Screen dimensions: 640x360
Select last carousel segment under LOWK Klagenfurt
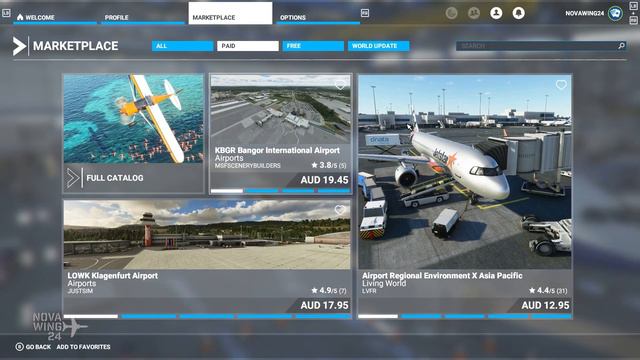point(323,316)
